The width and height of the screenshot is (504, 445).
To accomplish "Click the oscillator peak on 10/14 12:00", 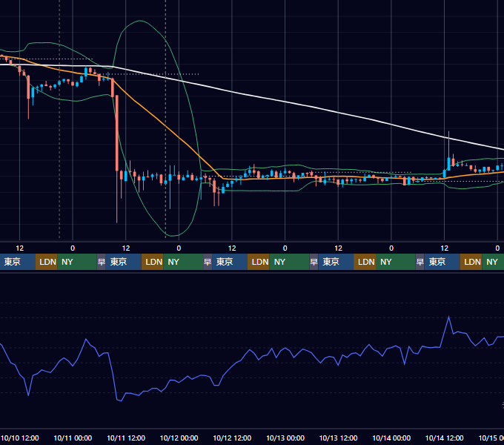I will [x=448, y=317].
